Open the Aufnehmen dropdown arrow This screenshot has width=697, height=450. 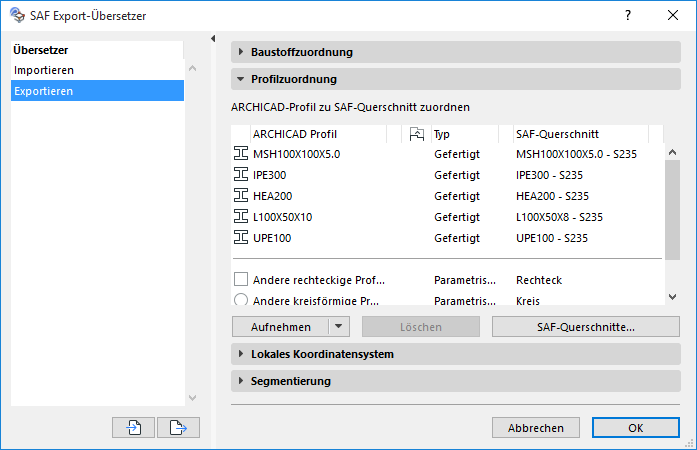click(339, 326)
